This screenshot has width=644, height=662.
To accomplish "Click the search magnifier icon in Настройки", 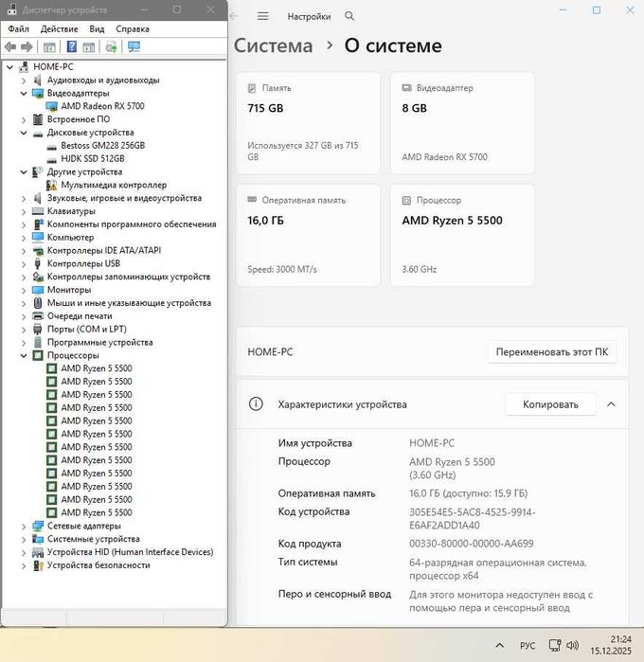I will (x=349, y=16).
